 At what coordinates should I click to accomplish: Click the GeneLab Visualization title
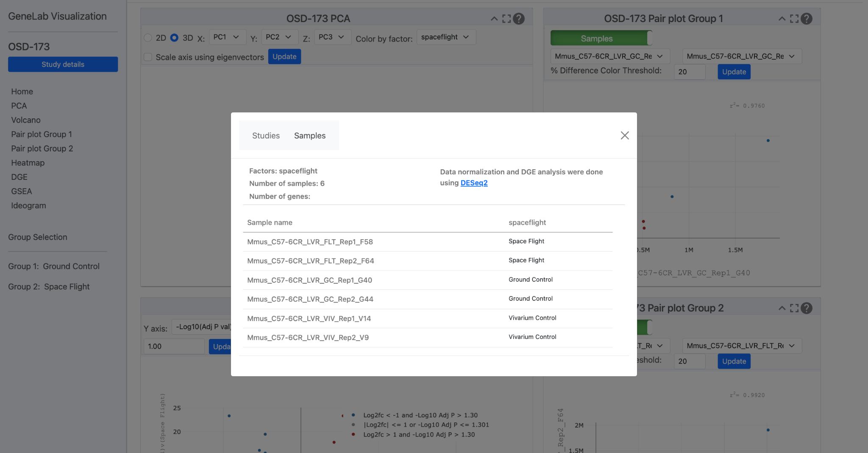(x=57, y=16)
